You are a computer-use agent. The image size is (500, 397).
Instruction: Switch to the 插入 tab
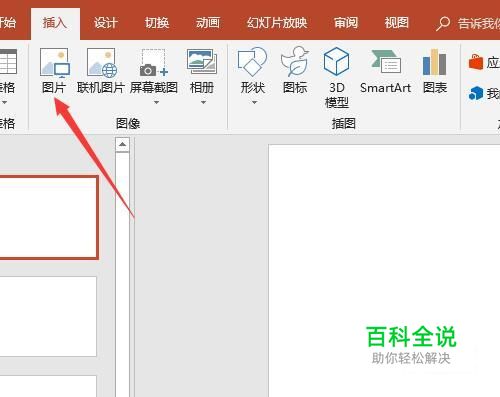click(x=55, y=23)
